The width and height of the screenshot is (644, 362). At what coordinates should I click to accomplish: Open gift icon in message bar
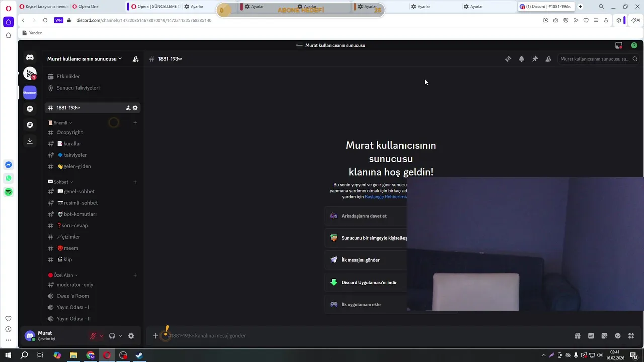578,336
